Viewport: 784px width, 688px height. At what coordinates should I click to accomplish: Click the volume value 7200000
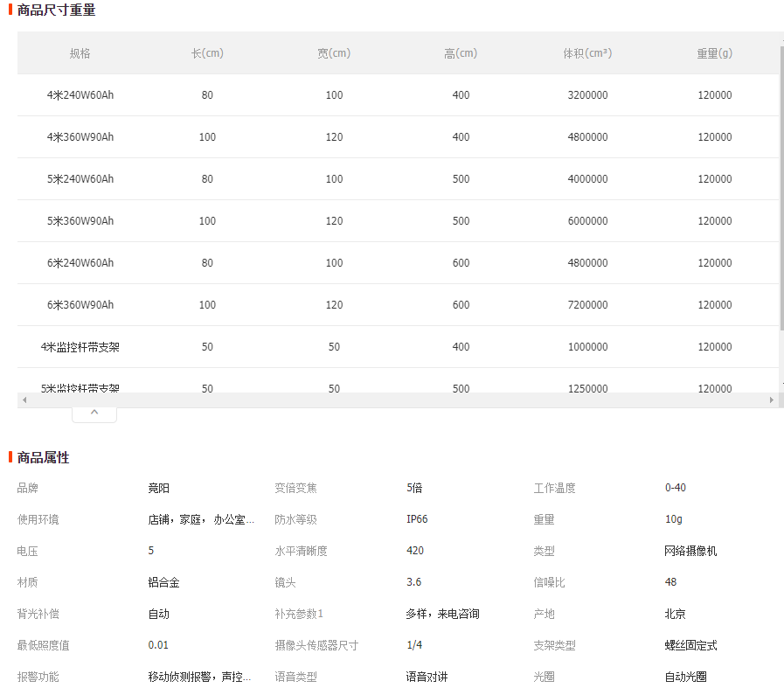587,305
